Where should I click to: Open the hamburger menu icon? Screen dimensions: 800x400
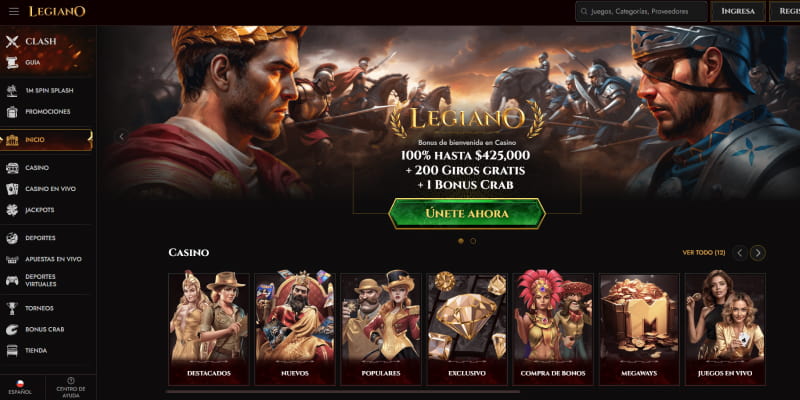coord(14,11)
